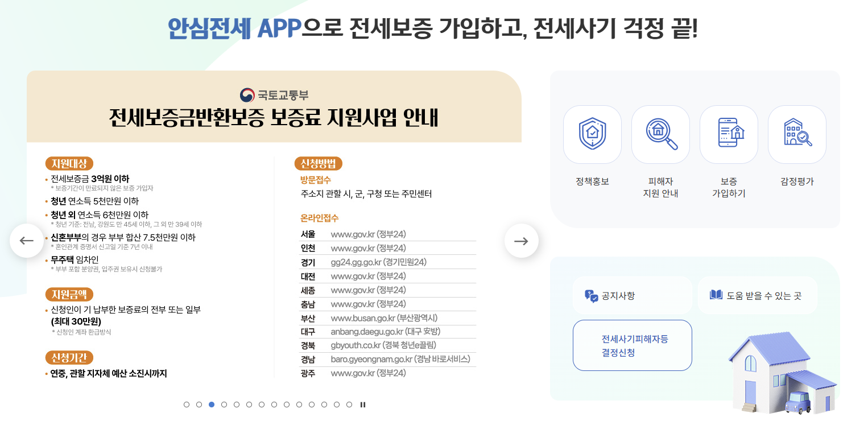
Task: Open the 공지사항 button
Action: click(632, 295)
